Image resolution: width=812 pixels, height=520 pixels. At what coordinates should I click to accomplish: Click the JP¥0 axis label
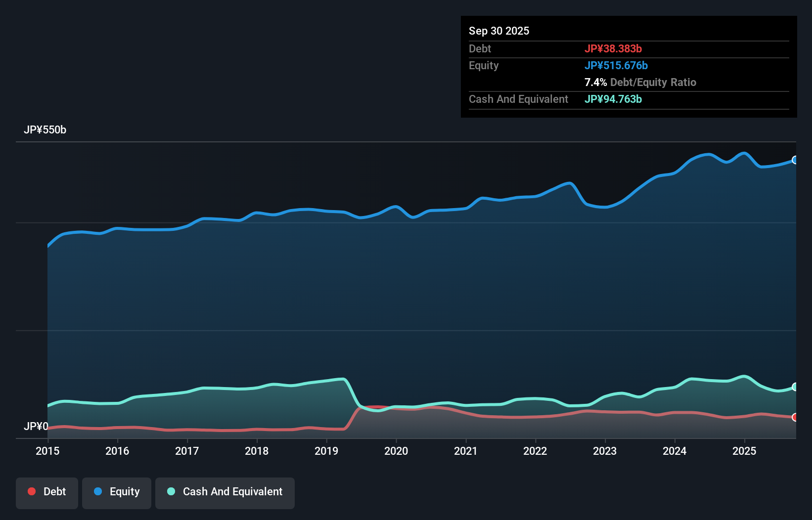[x=36, y=426]
